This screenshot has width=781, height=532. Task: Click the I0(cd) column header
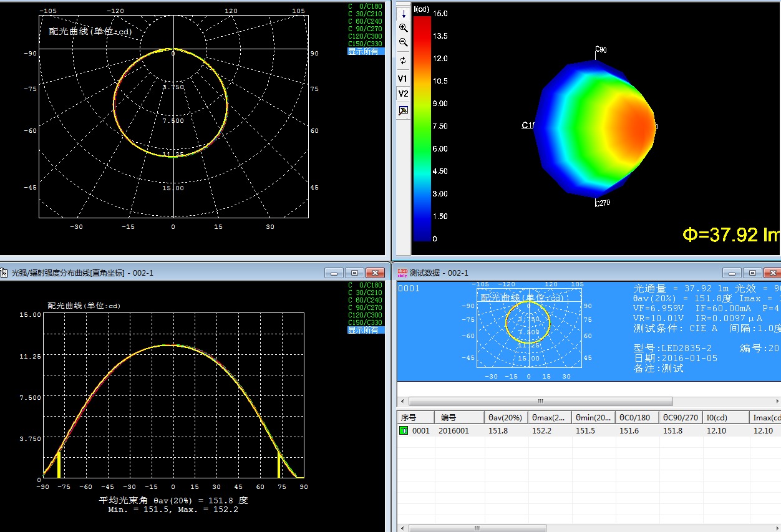[725, 417]
